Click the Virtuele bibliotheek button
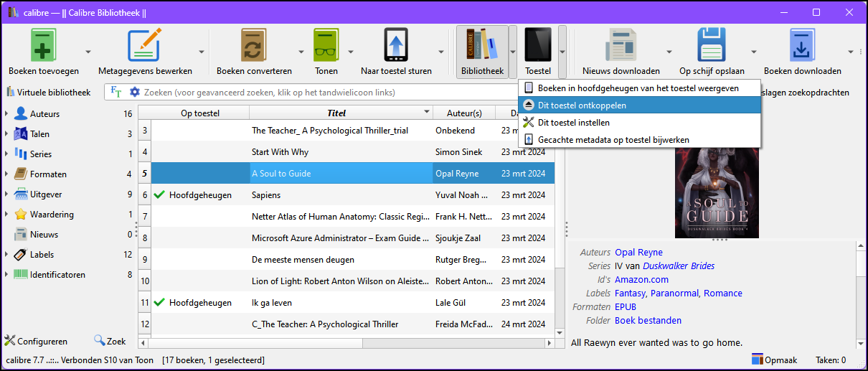 click(x=49, y=92)
